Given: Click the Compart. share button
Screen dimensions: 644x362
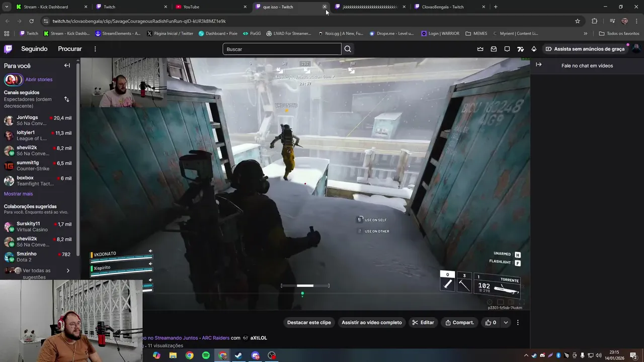Looking at the screenshot, I should point(460,322).
